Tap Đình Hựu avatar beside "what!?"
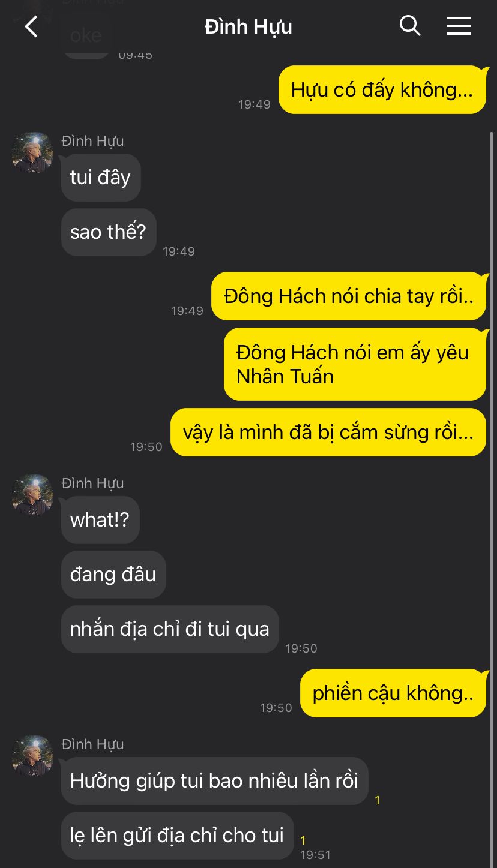The width and height of the screenshot is (497, 868). coord(32,495)
